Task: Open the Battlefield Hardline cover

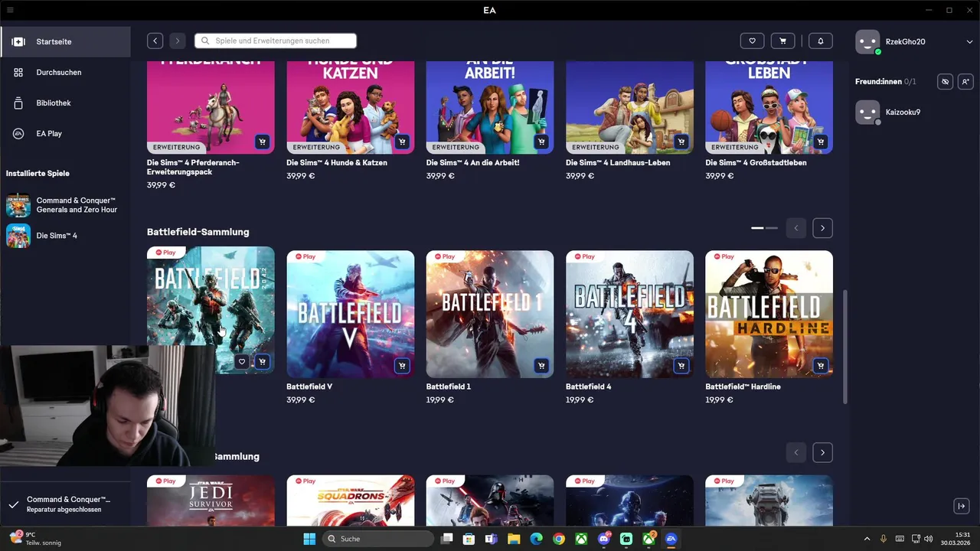Action: tap(769, 314)
